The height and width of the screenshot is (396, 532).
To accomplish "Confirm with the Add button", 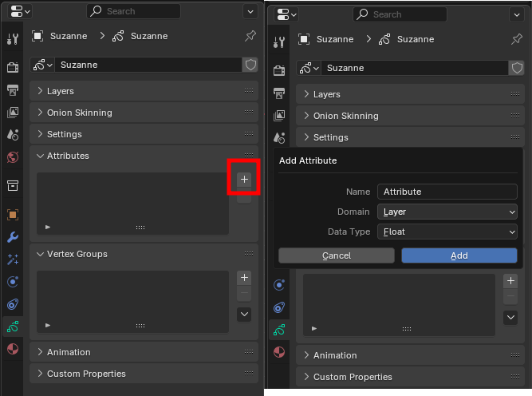I will [x=459, y=255].
